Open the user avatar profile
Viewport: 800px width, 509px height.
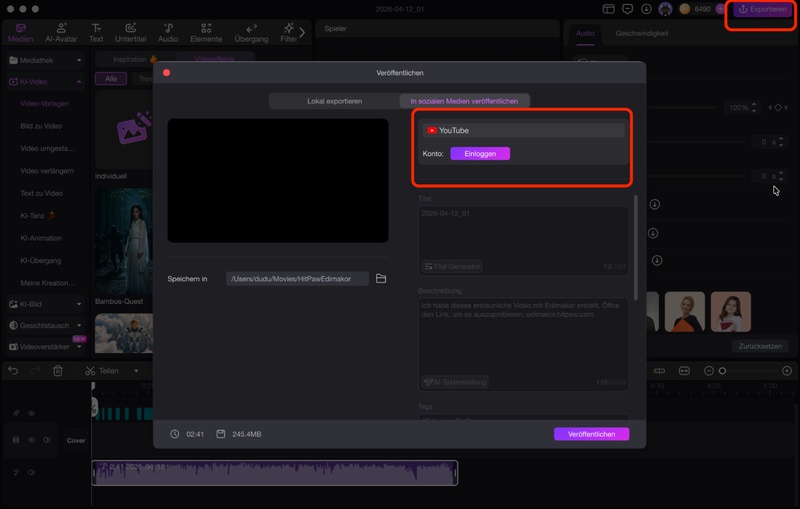pyautogui.click(x=665, y=9)
